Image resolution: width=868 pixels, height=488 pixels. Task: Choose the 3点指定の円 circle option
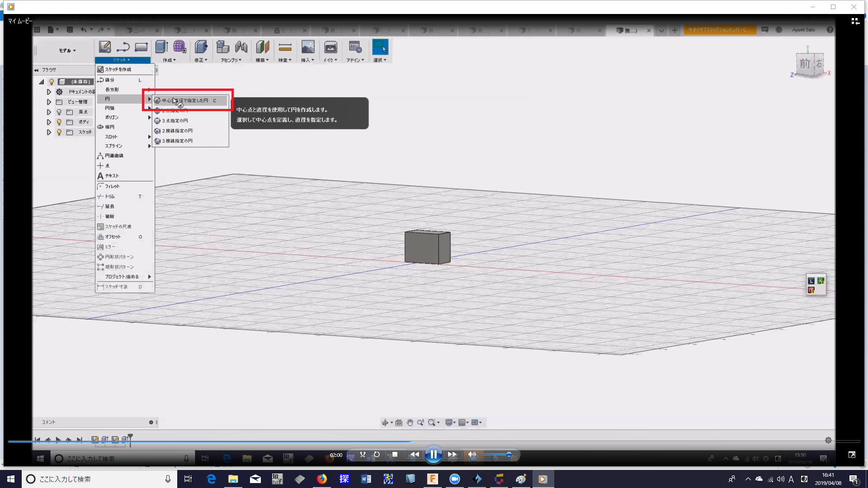(x=175, y=121)
